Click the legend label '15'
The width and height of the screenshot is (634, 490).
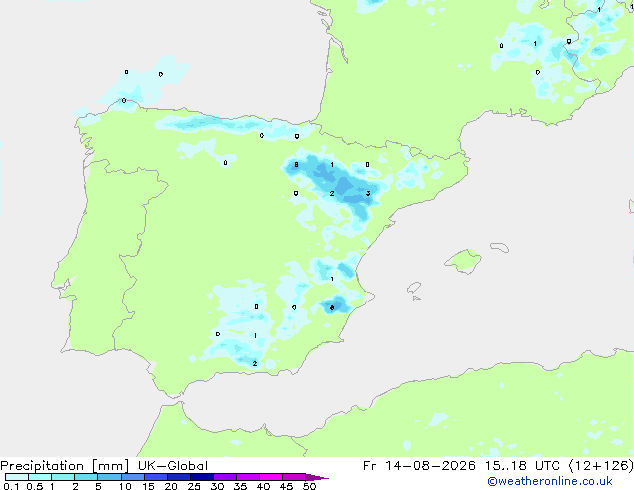pyautogui.click(x=148, y=486)
